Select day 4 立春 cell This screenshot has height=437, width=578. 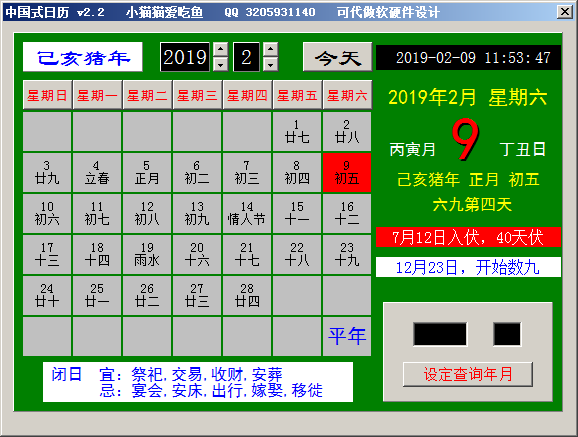click(x=97, y=172)
